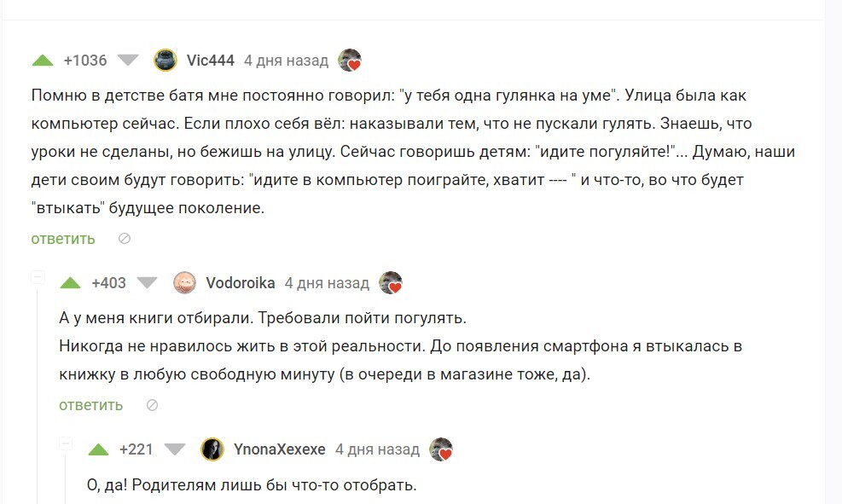Image resolution: width=842 pixels, height=504 pixels.
Task: Upvote the comment by YnonaXexexe
Action: 99,449
